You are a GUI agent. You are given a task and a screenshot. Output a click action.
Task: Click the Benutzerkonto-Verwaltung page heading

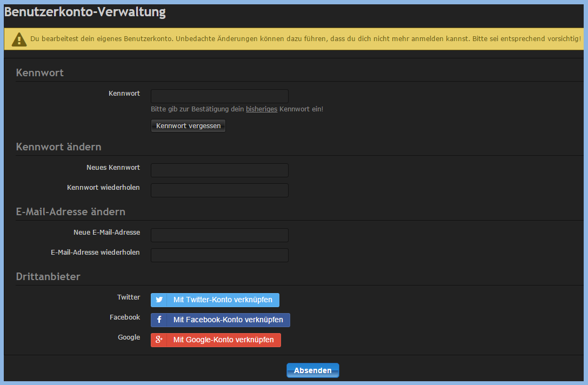(x=85, y=12)
